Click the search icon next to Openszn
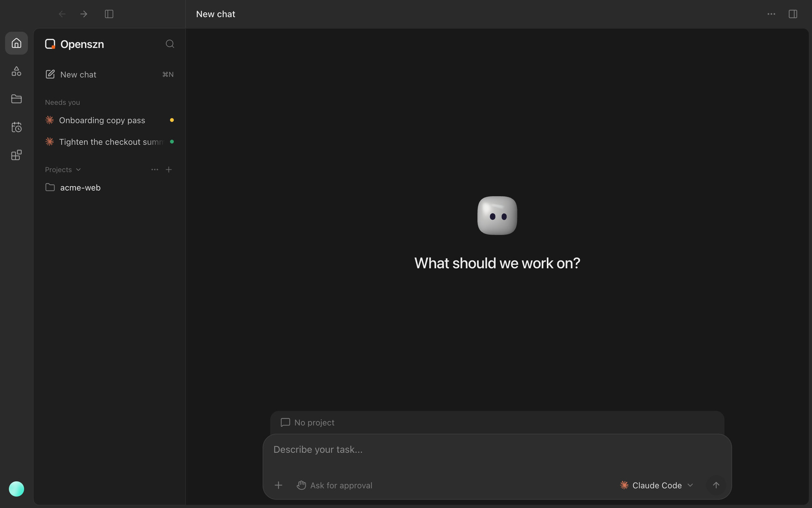The image size is (812, 508). click(170, 44)
